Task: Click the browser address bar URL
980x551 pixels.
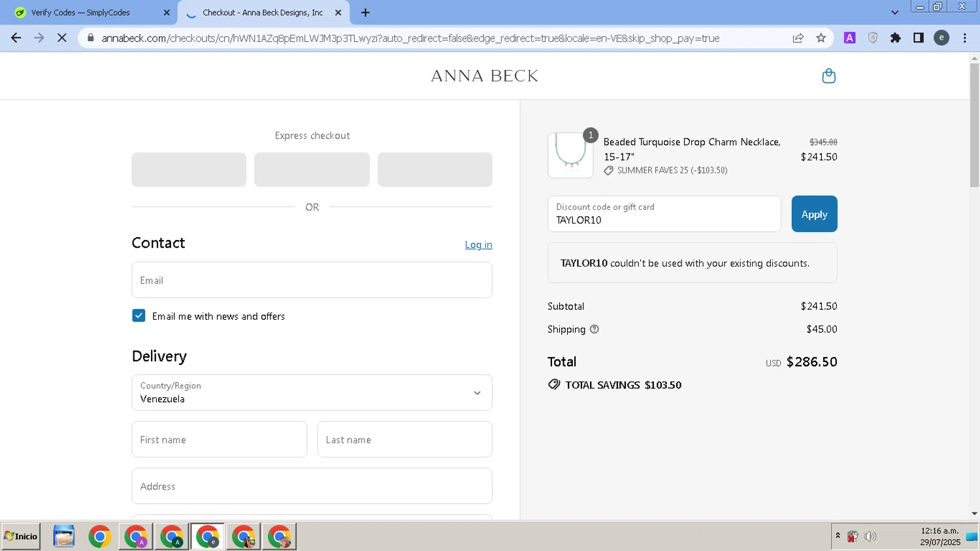Action: tap(410, 38)
